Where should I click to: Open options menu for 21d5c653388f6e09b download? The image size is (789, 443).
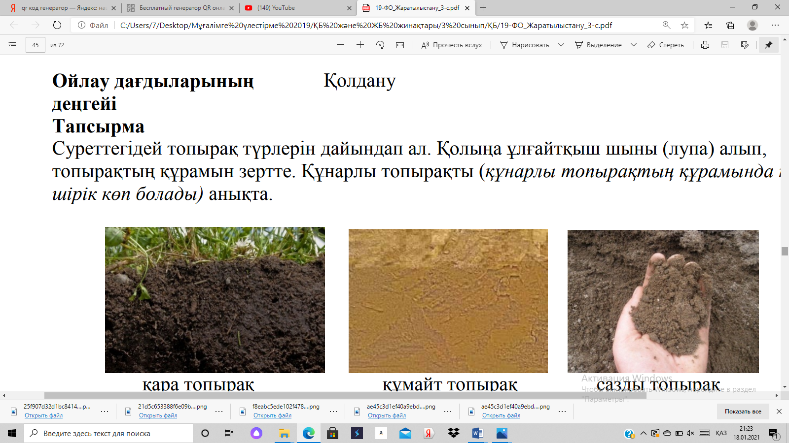click(x=218, y=411)
